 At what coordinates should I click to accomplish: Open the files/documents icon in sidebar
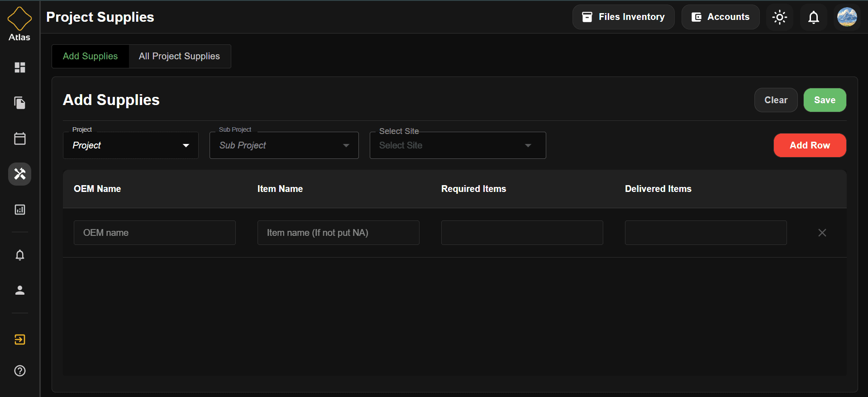tap(19, 103)
